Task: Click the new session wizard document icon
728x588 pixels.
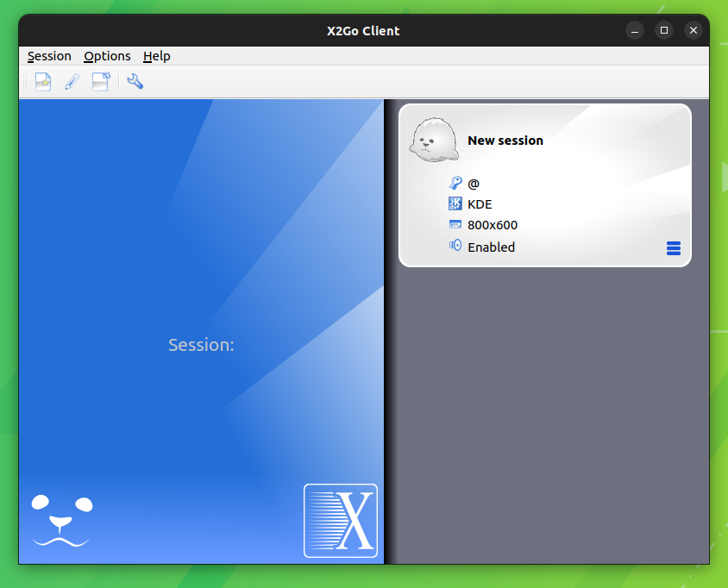Action: (x=101, y=80)
